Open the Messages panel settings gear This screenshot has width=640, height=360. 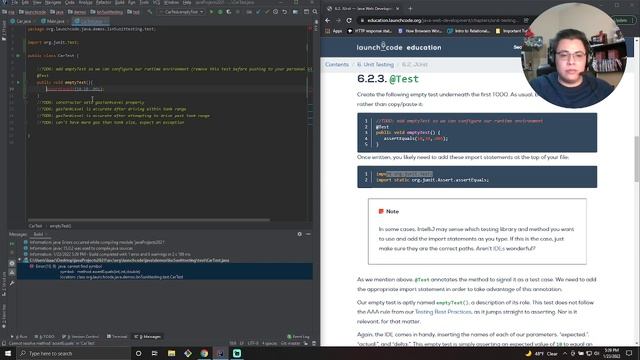[x=300, y=234]
